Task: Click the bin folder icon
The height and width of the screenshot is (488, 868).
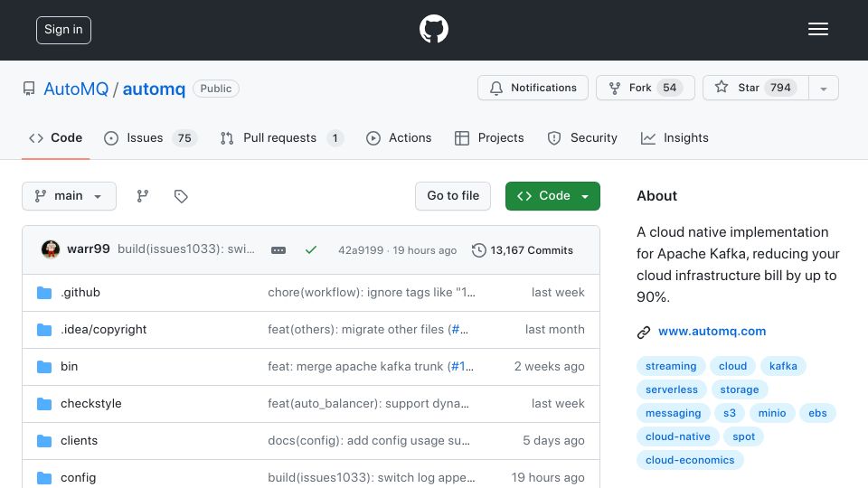Action: coord(44,366)
